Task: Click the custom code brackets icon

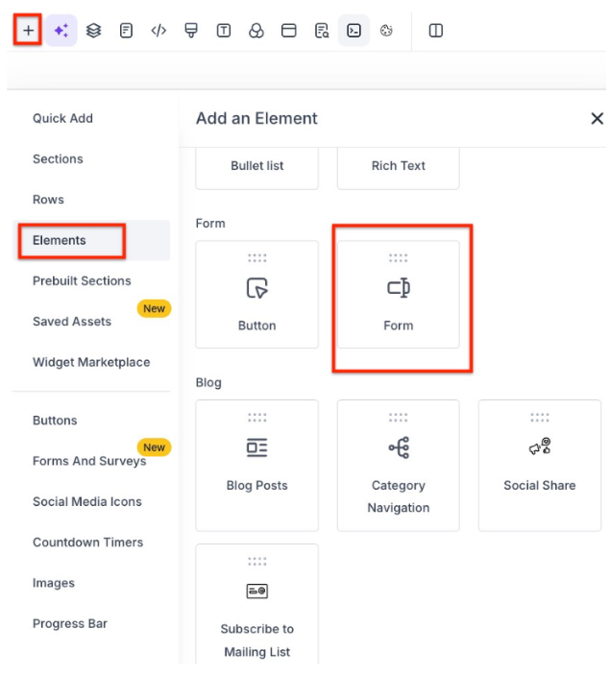Action: [x=159, y=31]
